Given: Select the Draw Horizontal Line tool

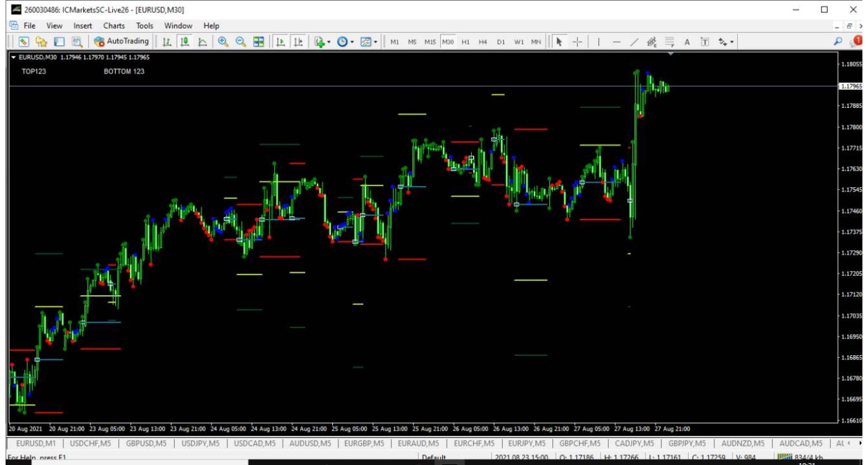Looking at the screenshot, I should click(x=616, y=42).
